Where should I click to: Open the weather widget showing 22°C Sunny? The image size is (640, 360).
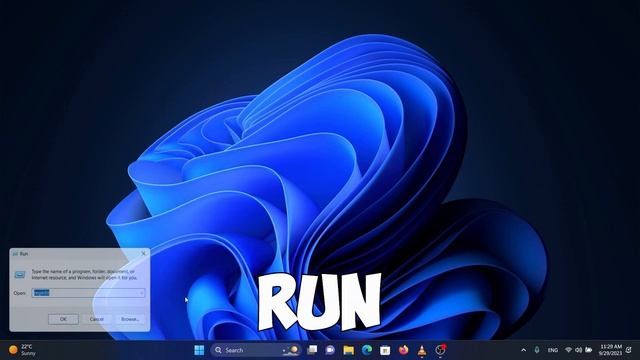pos(23,350)
